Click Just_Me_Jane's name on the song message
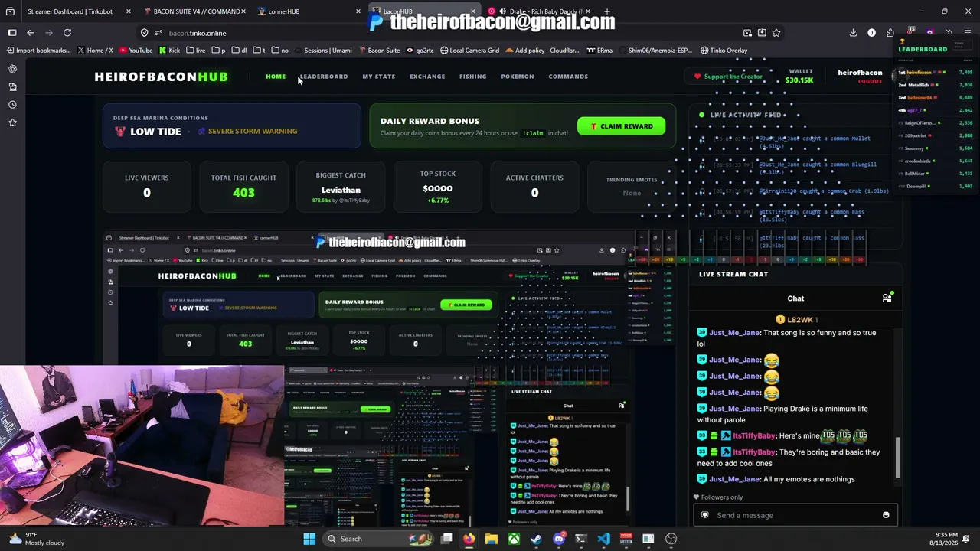 (x=734, y=333)
